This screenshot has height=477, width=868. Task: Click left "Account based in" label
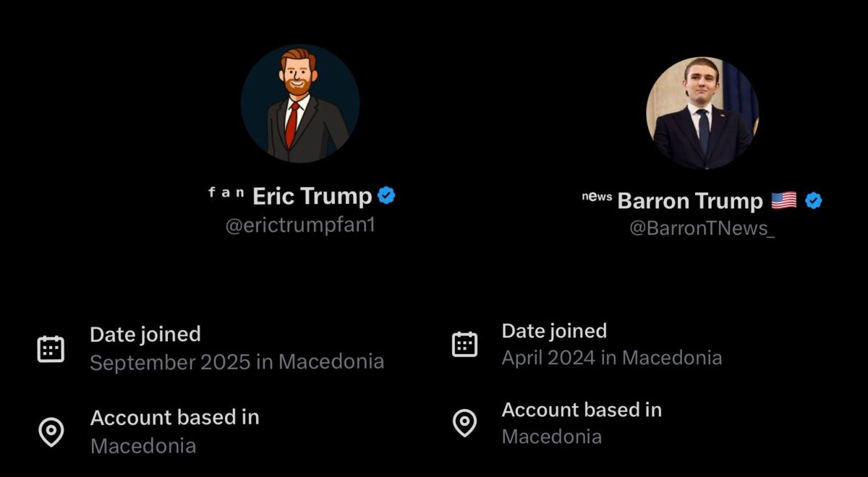[x=174, y=417]
